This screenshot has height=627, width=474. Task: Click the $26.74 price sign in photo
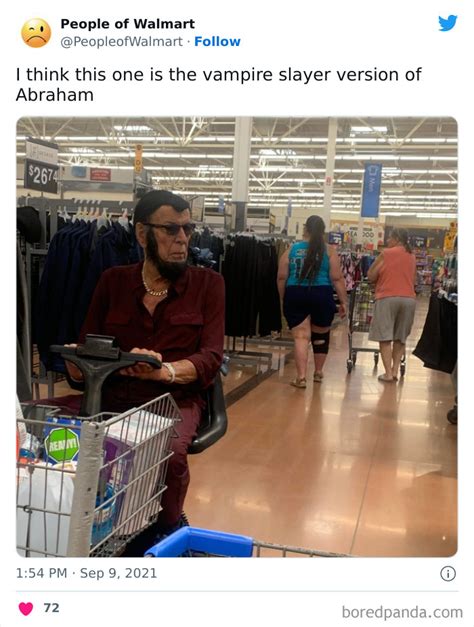41,176
